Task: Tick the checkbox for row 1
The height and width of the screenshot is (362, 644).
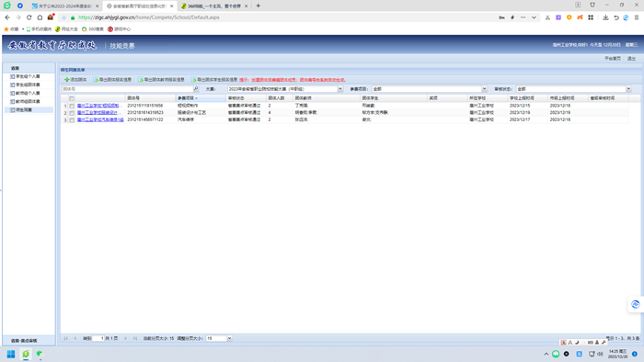Action: (x=72, y=106)
